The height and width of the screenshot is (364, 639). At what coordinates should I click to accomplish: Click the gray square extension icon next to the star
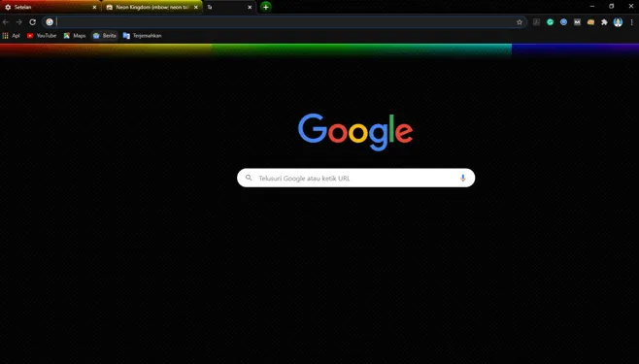(x=536, y=22)
